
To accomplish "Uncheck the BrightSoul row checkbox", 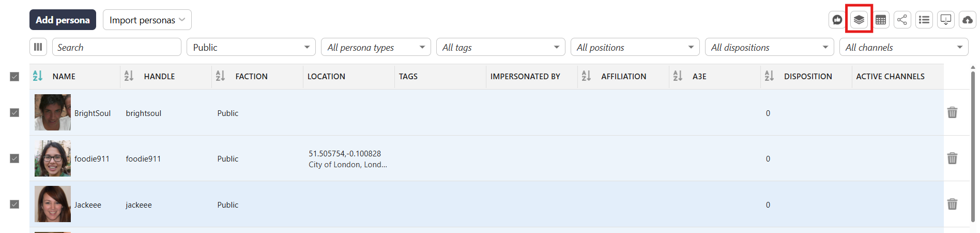I will pyautogui.click(x=14, y=113).
